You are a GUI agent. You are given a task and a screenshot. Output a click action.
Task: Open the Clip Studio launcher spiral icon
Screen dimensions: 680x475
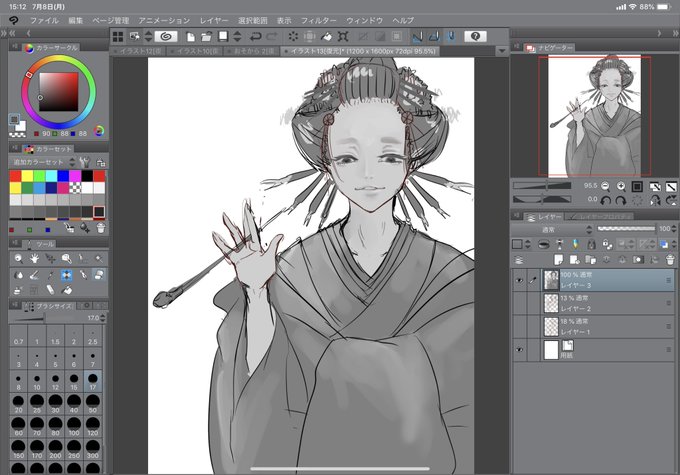coord(166,36)
